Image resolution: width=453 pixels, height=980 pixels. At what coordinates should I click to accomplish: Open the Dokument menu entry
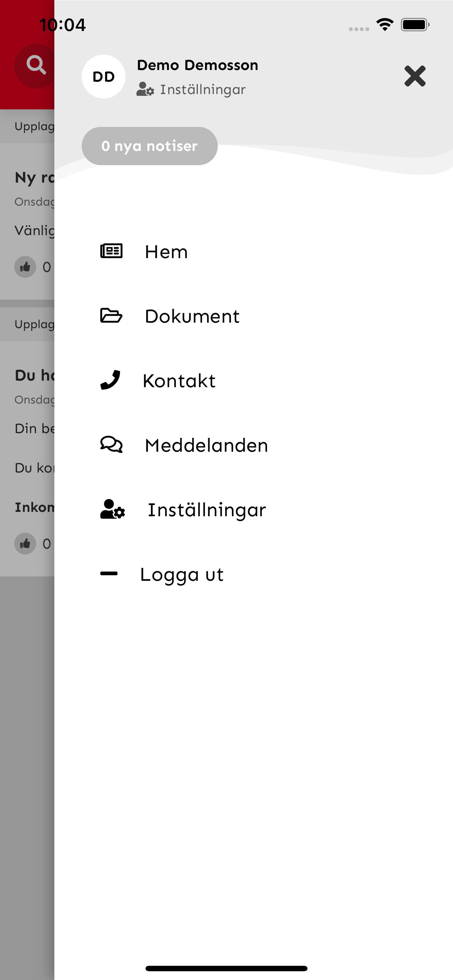coord(192,316)
